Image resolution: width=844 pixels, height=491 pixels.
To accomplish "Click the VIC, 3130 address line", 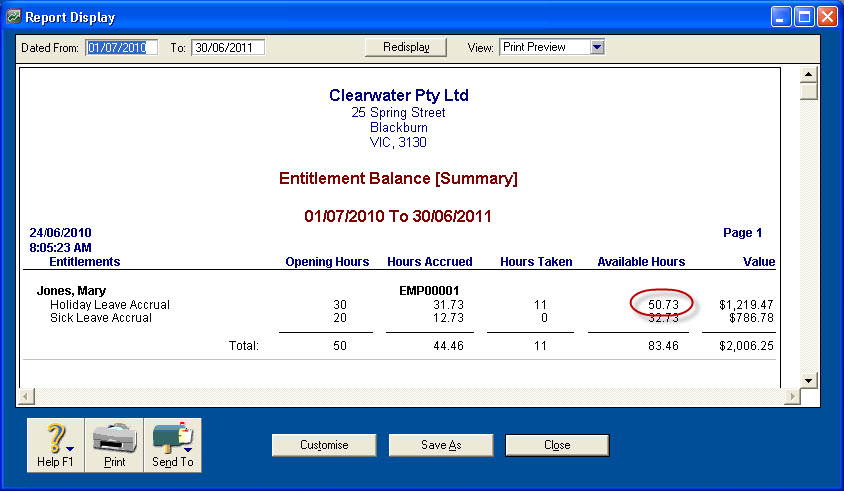I will point(398,142).
